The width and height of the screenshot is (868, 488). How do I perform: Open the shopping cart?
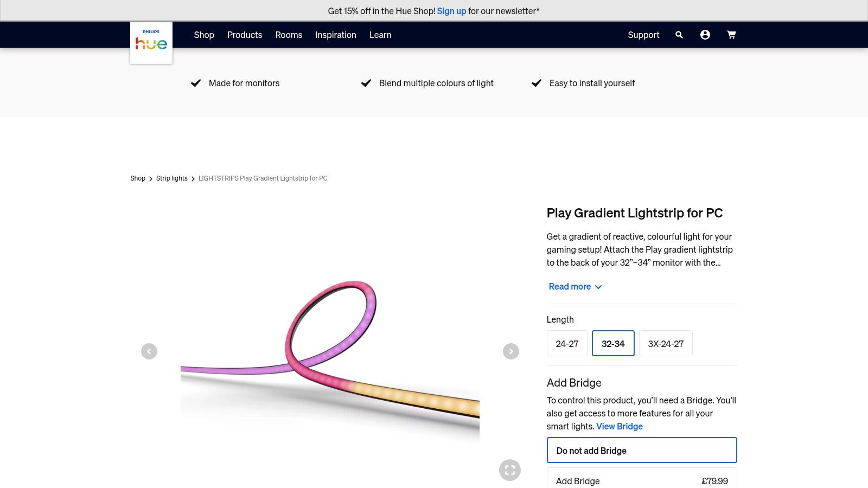click(731, 34)
